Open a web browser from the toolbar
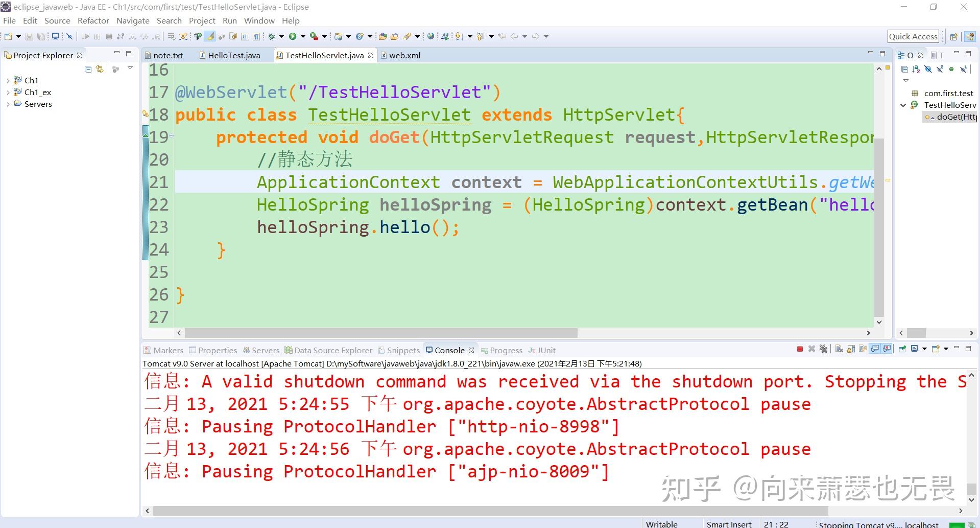This screenshot has height=528, width=980. pos(431,36)
